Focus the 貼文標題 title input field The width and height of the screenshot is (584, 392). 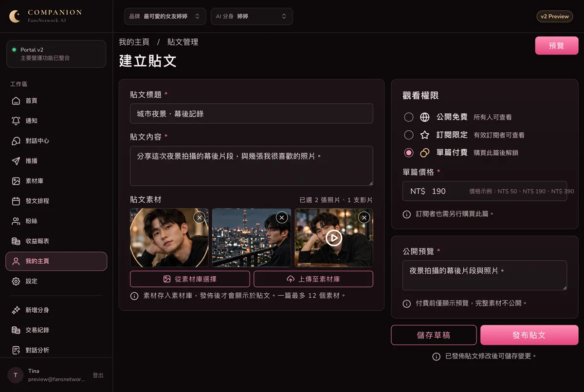pos(252,113)
